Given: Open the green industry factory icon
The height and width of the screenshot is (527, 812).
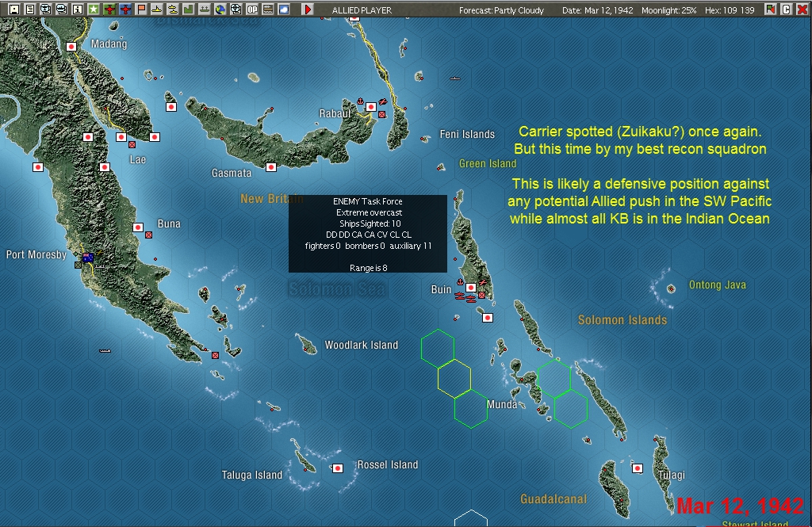Looking at the screenshot, I should tap(189, 10).
